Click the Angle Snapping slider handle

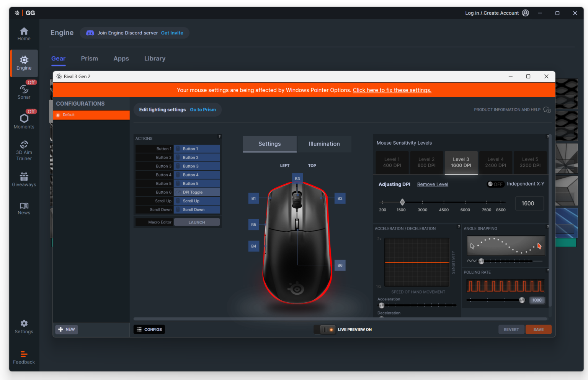(x=482, y=261)
